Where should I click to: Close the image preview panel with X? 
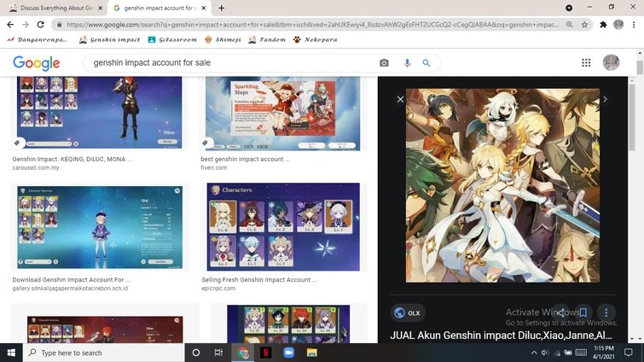pyautogui.click(x=400, y=99)
